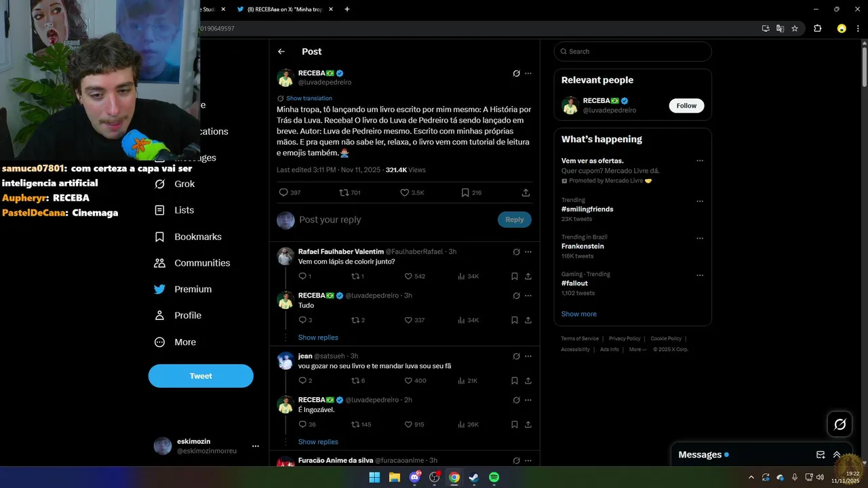Expand the Messages drawer
This screenshot has width=868, height=488.
[x=837, y=455]
